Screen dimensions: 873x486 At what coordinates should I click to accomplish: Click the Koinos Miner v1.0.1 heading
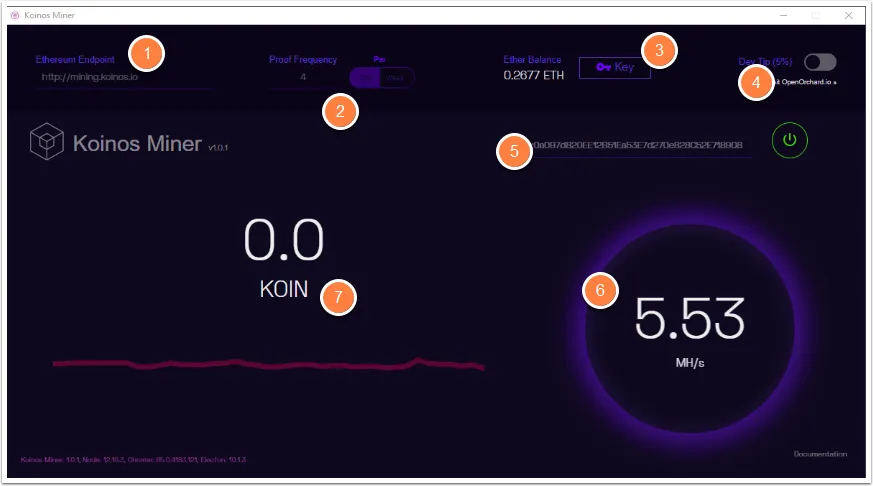click(x=150, y=144)
